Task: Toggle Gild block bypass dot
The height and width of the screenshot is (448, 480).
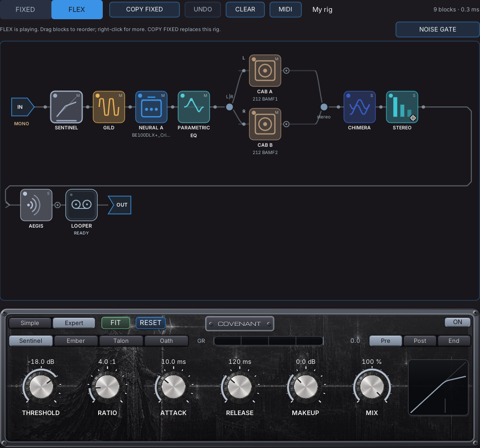Action: [x=98, y=96]
